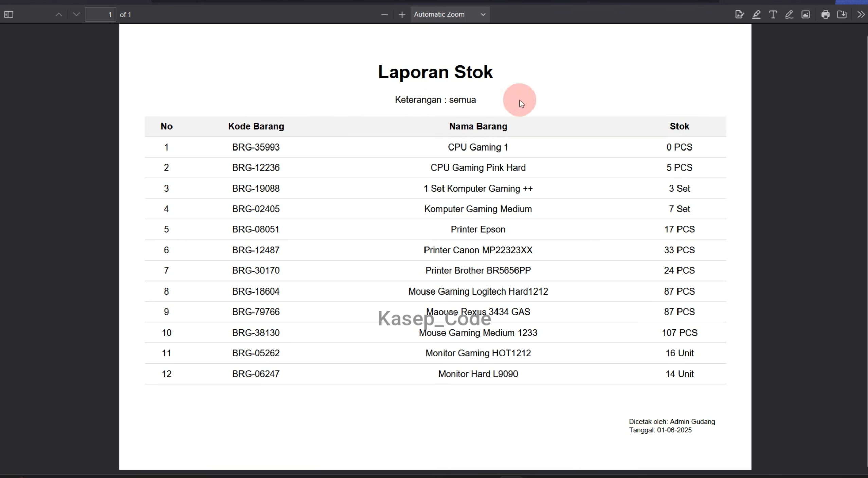Click the item 'Komputer Gaming Medium'
Image resolution: width=868 pixels, height=478 pixels.
[478, 209]
